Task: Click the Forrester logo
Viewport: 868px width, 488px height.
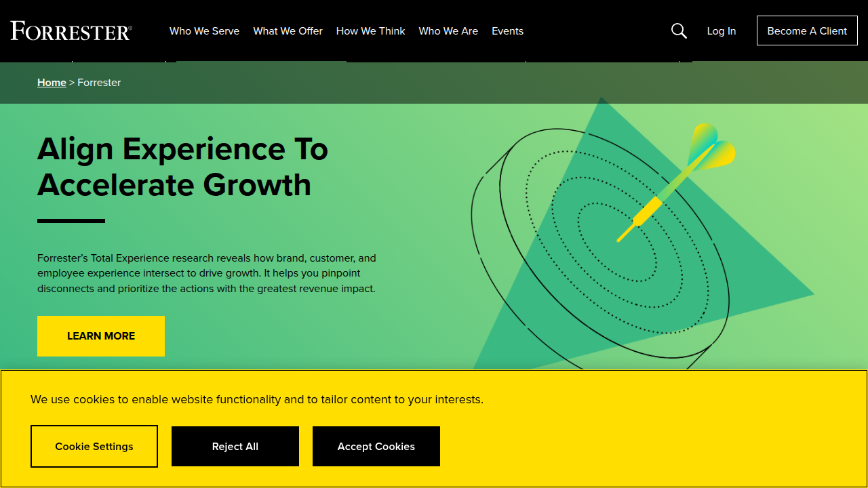Action: click(71, 30)
